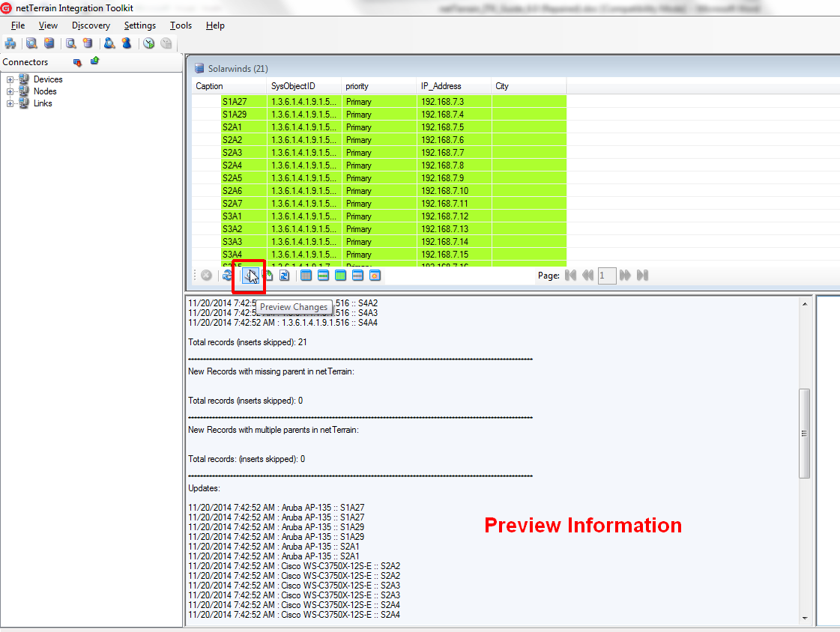Expand the Devices tree node
Screen dimensions: 840x632
pos(10,79)
